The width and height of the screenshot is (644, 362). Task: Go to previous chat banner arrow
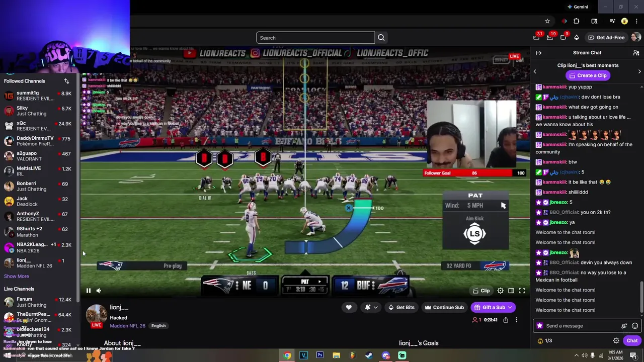point(535,71)
